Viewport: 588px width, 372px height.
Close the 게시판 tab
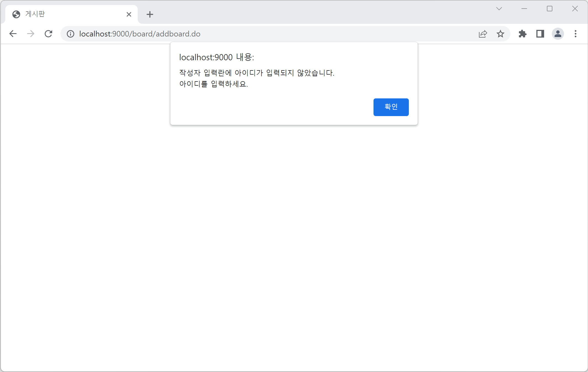129,14
